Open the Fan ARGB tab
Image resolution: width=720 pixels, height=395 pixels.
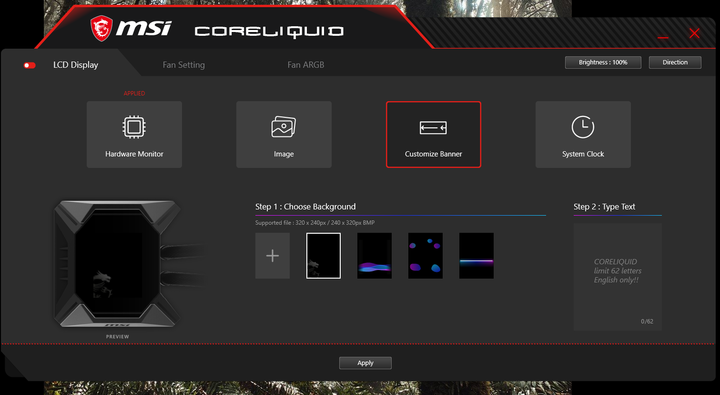306,65
